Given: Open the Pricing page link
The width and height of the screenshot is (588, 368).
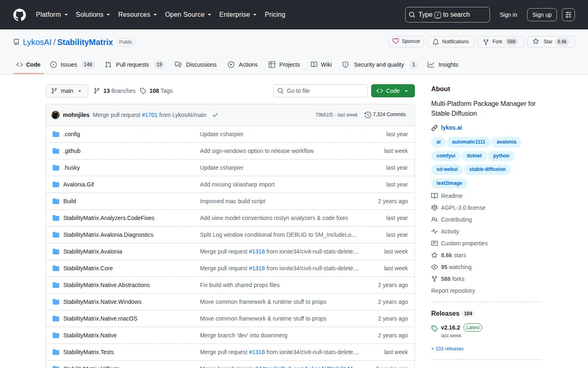Looking at the screenshot, I should (x=275, y=15).
